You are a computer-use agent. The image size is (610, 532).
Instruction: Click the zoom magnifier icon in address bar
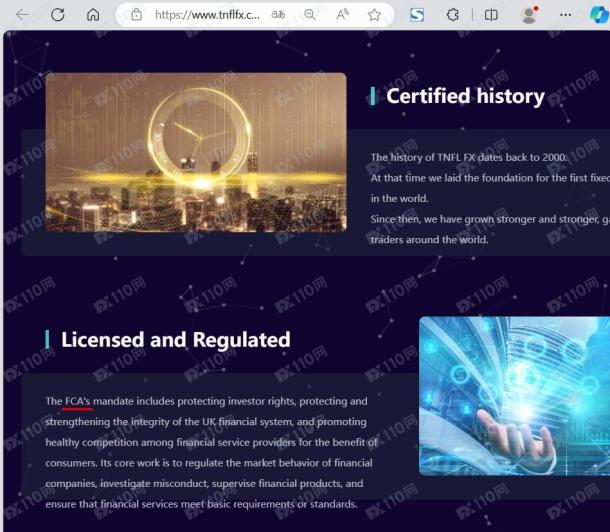pyautogui.click(x=310, y=15)
